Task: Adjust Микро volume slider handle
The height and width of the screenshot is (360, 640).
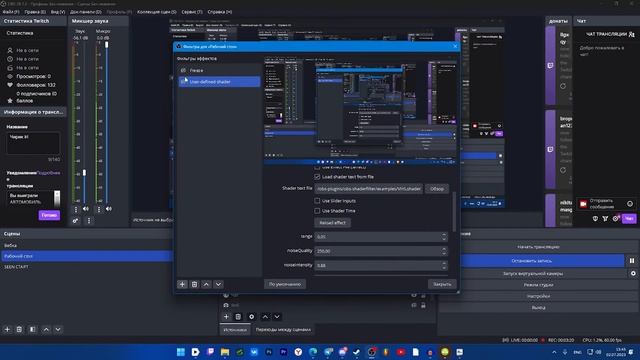Action: (x=107, y=44)
